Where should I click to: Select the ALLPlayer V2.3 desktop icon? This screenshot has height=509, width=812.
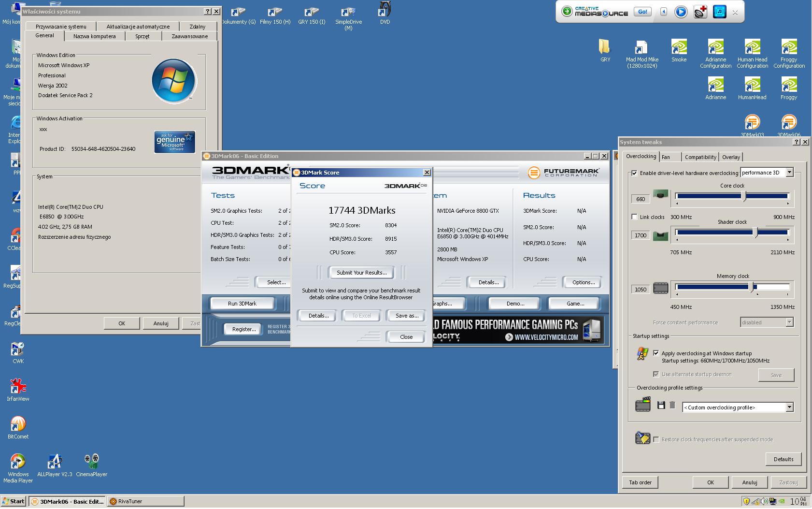coord(55,465)
